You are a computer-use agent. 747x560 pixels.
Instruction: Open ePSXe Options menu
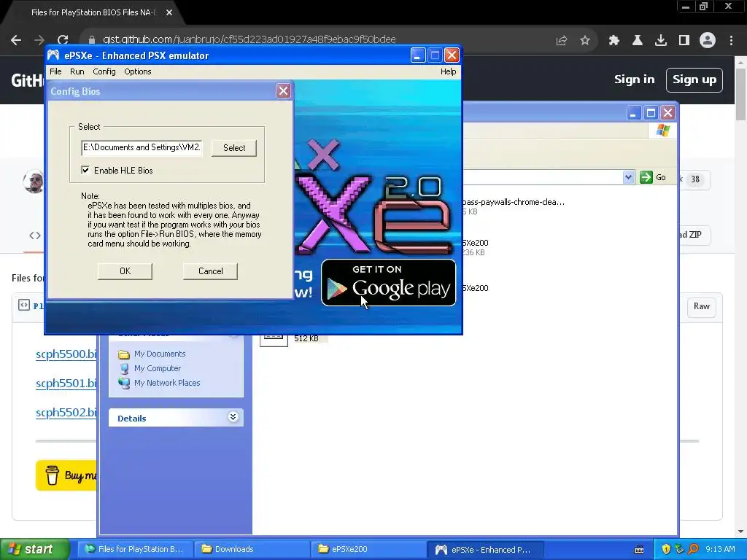click(138, 71)
